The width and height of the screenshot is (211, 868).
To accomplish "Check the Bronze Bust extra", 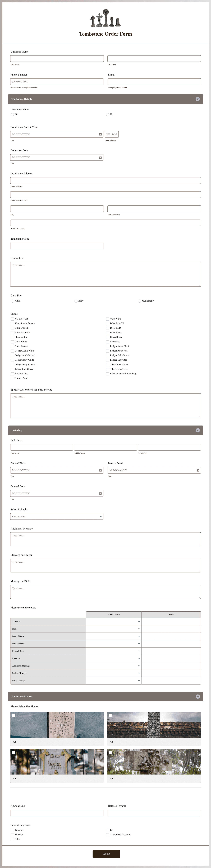I will 12,378.
